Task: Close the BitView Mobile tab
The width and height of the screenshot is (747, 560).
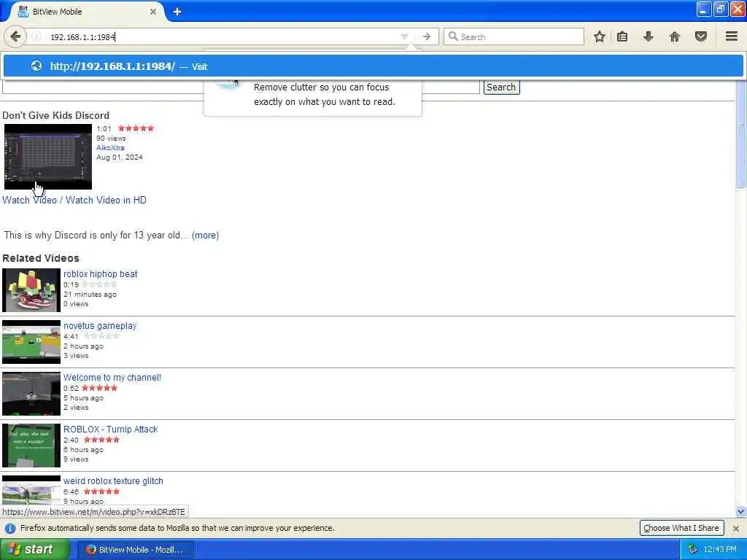Action: 153,12
